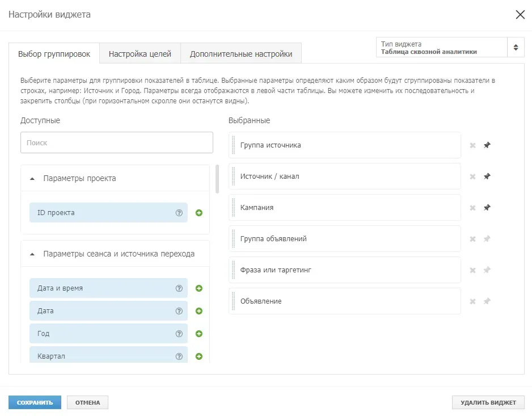Select Группа объявлений selected row
Viewport: 532px width, 416px height.
pyautogui.click(x=345, y=239)
